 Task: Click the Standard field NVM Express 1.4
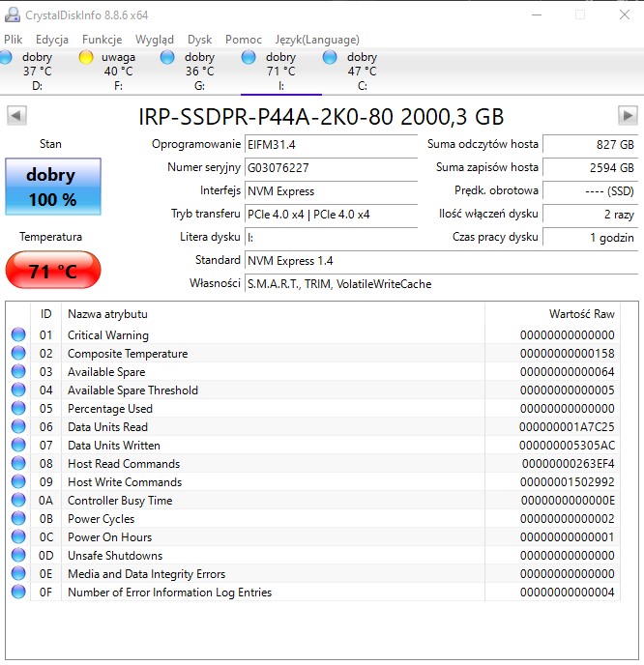coord(441,260)
